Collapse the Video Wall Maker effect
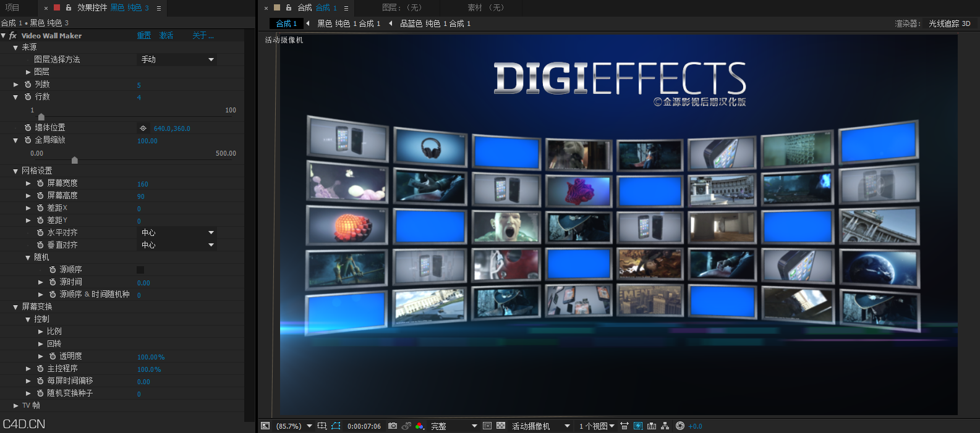 (x=4, y=36)
